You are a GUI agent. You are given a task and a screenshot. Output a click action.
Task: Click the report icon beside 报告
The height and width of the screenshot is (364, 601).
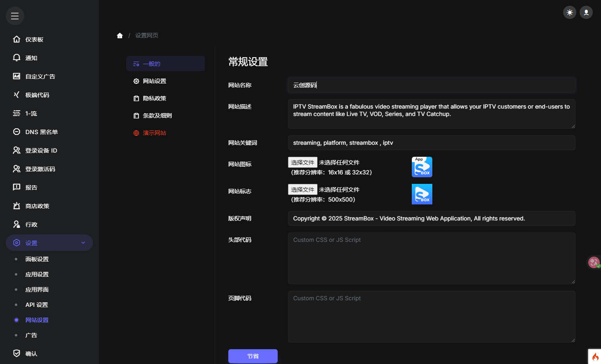pyautogui.click(x=16, y=187)
